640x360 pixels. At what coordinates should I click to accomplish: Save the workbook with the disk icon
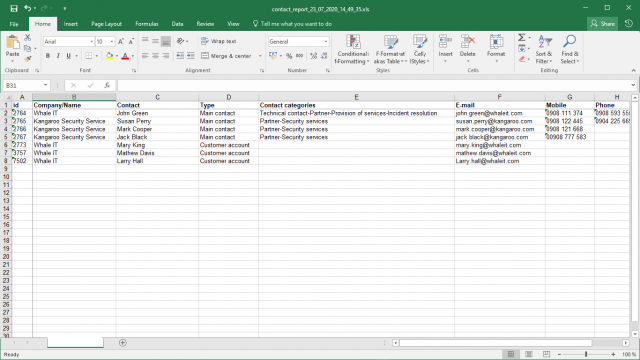click(x=14, y=8)
